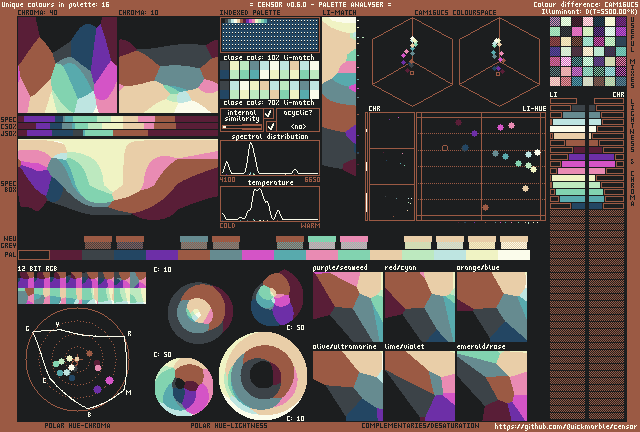This screenshot has width=640, height=432.
Task: Click the 'Colour difference: CAM16UCS' label
Action: 585,4
